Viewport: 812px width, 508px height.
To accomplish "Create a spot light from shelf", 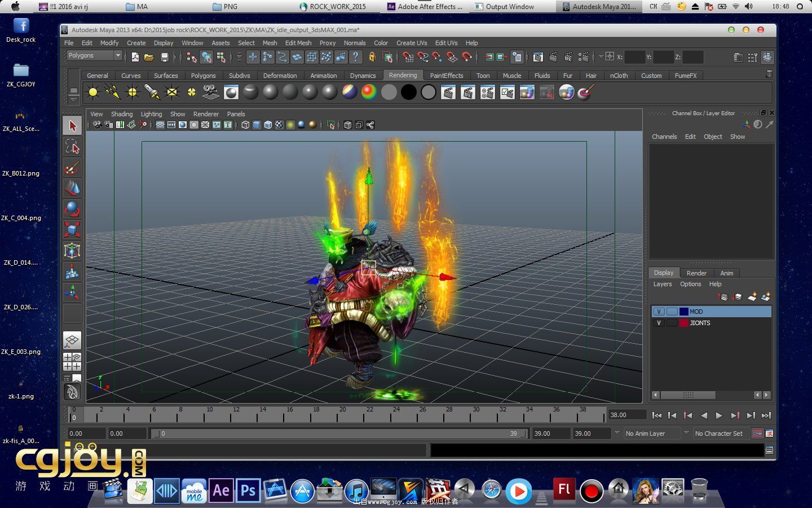I will coord(152,92).
